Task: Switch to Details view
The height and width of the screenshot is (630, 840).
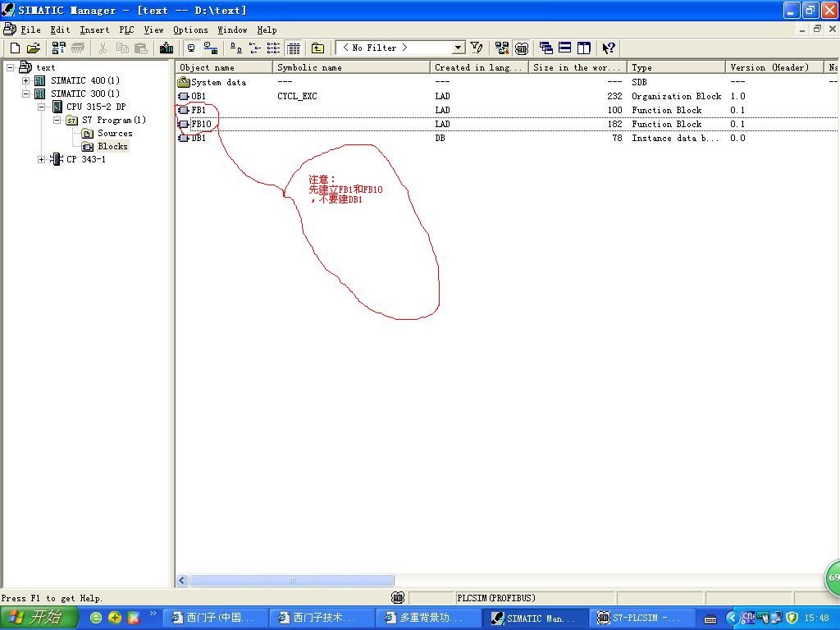Action: tap(293, 48)
